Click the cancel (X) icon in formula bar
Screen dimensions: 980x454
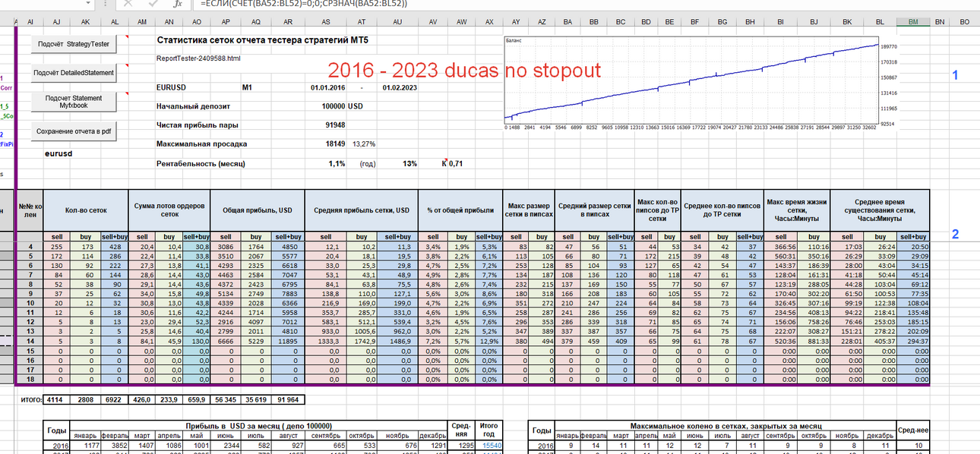(x=128, y=4)
